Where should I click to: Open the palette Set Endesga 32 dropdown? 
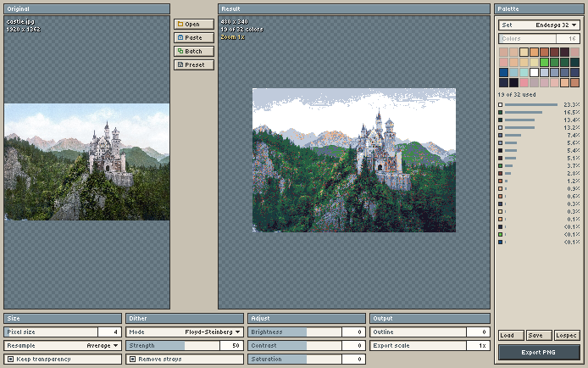(539, 25)
